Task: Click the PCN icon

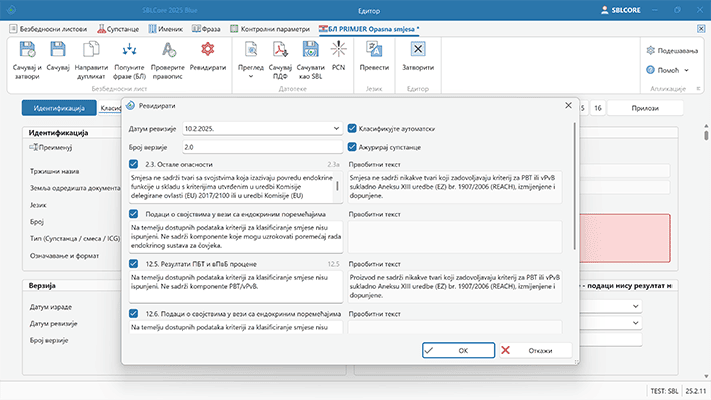Action: pyautogui.click(x=338, y=49)
